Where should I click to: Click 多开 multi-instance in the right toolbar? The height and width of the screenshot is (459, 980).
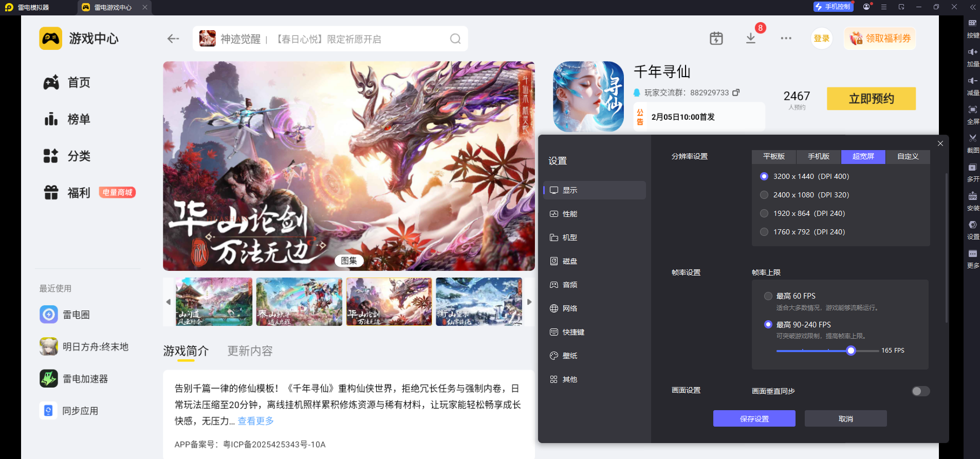coord(973,173)
